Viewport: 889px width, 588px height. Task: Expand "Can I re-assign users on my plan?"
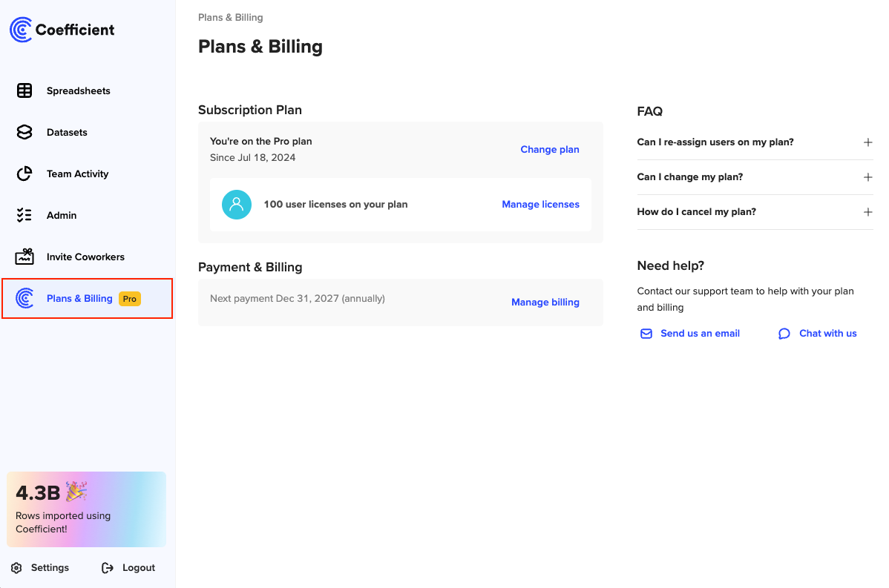click(x=867, y=142)
